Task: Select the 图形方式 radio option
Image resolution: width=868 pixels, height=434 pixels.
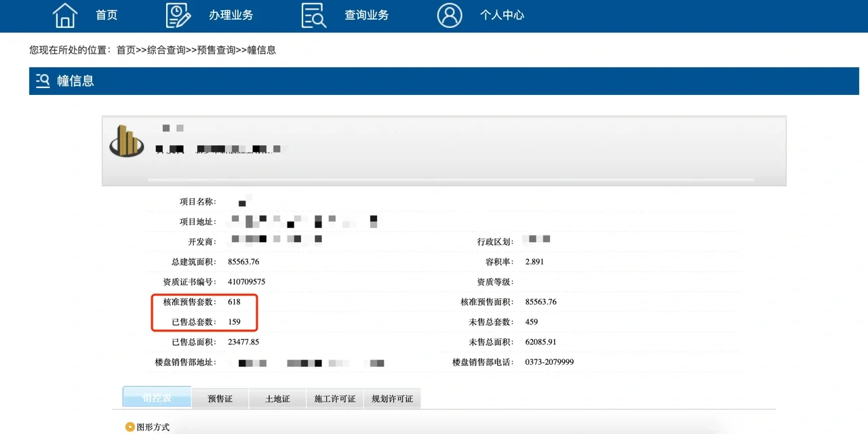Action: click(130, 427)
